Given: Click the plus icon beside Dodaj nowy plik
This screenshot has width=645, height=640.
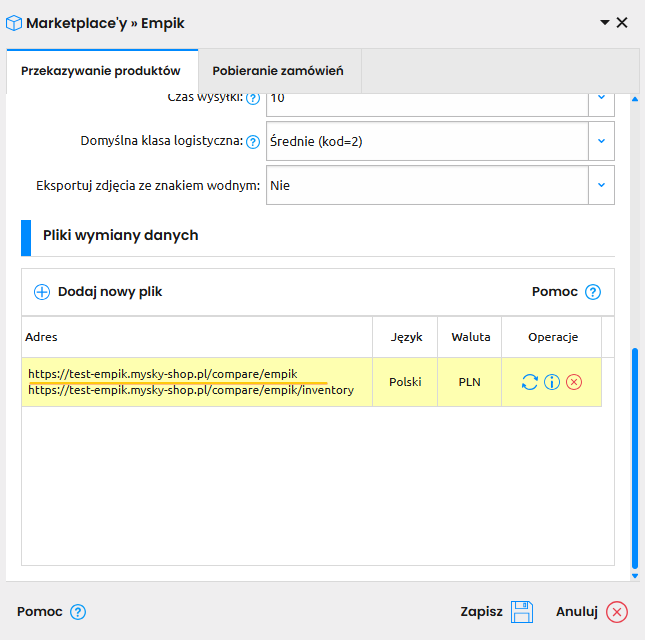Looking at the screenshot, I should tap(42, 292).
